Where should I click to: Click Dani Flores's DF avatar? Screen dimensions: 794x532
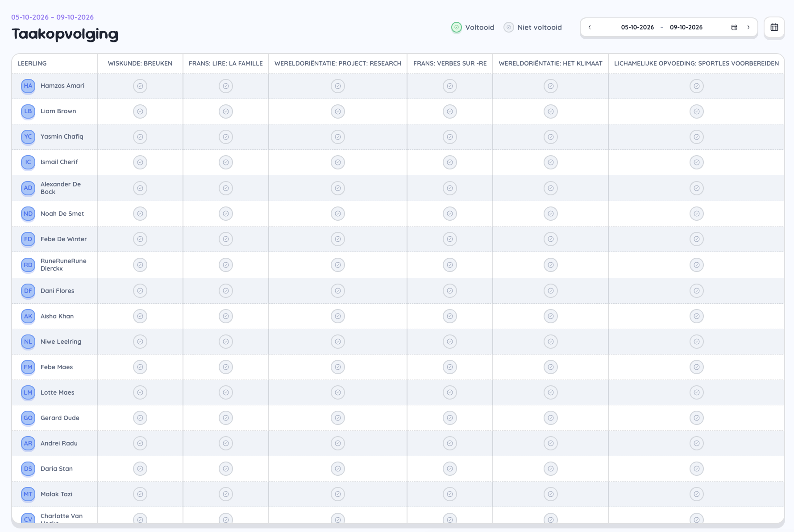point(28,291)
